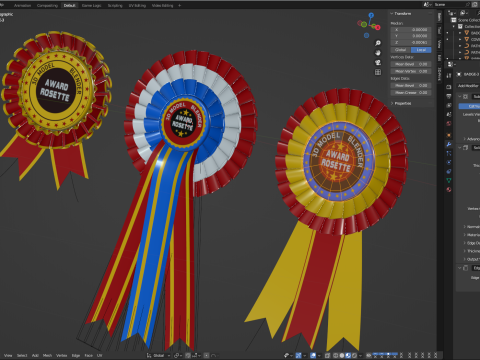The width and height of the screenshot is (480, 360).
Task: Click the Scene Collection icon in outliner
Action: (x=454, y=20)
